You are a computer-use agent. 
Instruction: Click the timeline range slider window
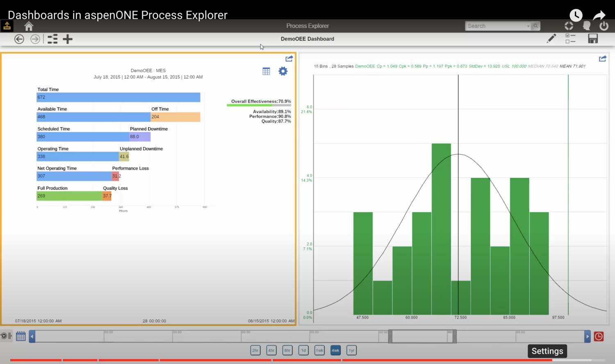(422, 337)
